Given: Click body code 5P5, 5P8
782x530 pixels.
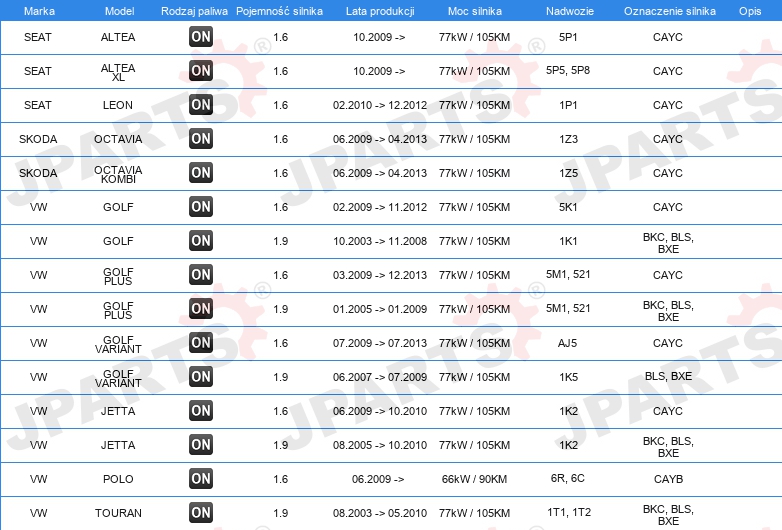Looking at the screenshot, I should click(568, 70).
